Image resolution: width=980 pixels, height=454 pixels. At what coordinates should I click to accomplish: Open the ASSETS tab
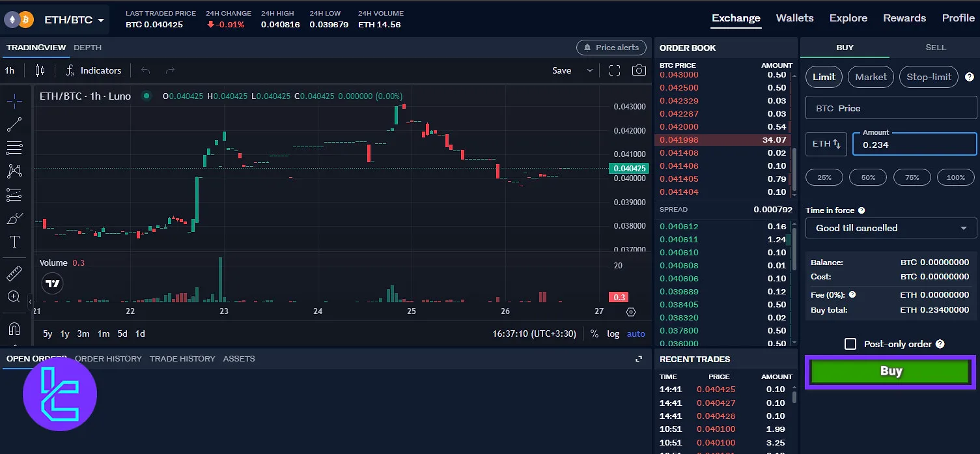click(x=239, y=359)
